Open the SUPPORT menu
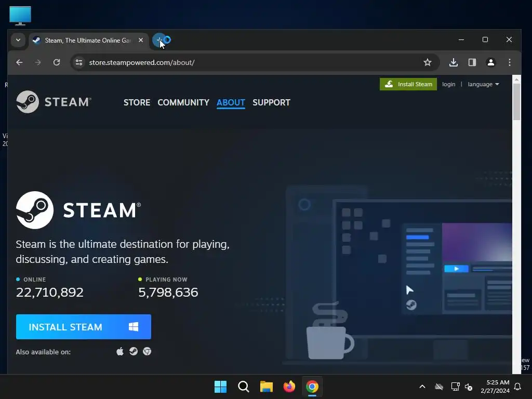 point(271,102)
